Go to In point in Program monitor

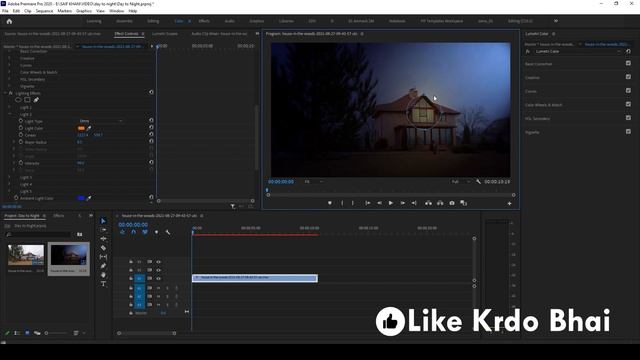tap(367, 203)
